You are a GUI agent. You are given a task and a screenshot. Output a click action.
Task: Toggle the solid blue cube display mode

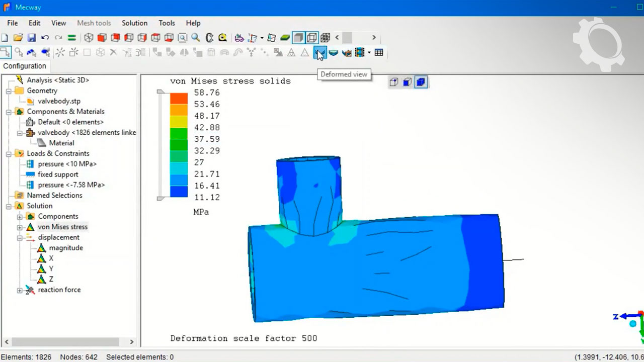click(421, 82)
